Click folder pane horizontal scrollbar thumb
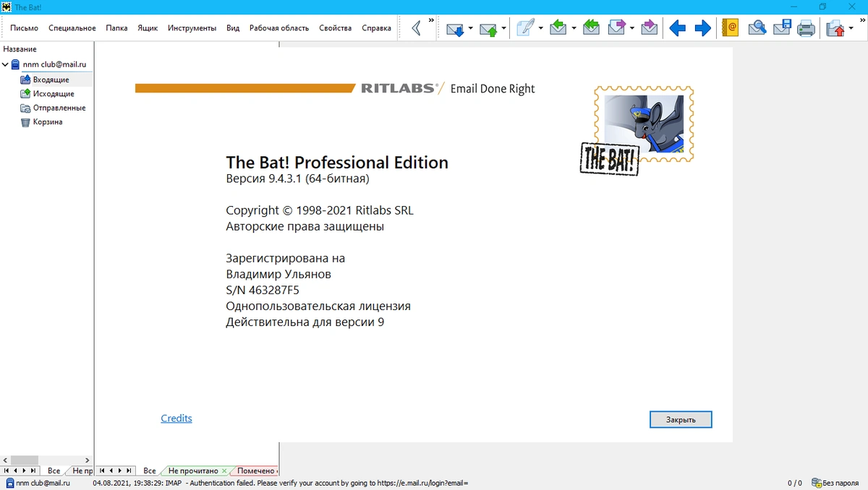 [x=24, y=460]
